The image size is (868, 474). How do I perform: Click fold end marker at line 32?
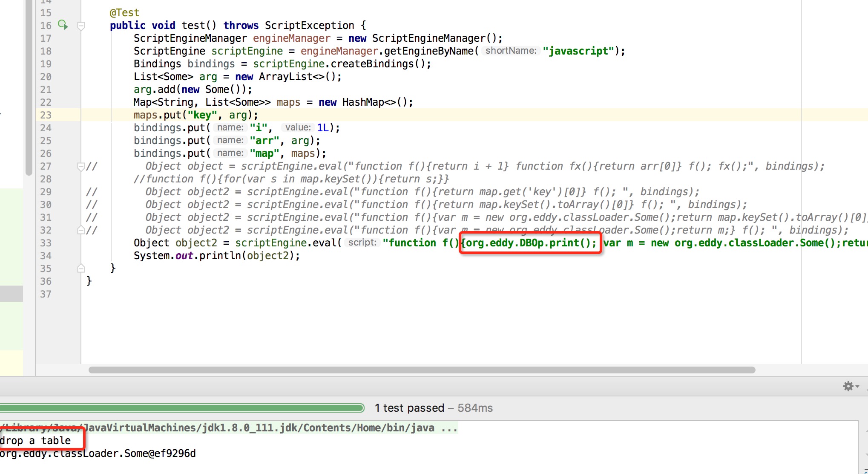pyautogui.click(x=81, y=230)
